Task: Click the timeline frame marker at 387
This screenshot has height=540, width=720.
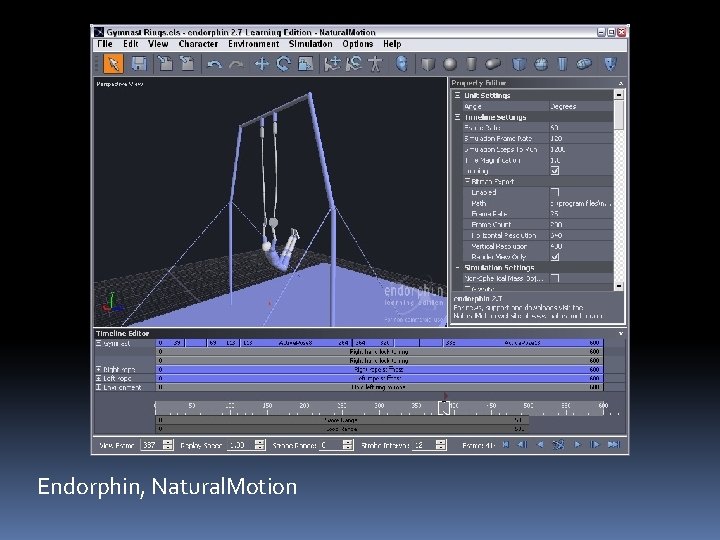Action: (444, 406)
